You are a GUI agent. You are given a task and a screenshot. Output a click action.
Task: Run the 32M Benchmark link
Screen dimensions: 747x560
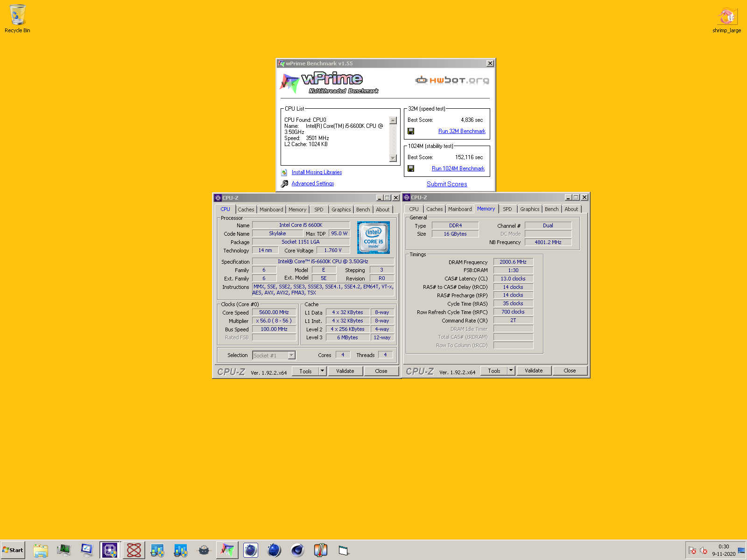(x=462, y=131)
